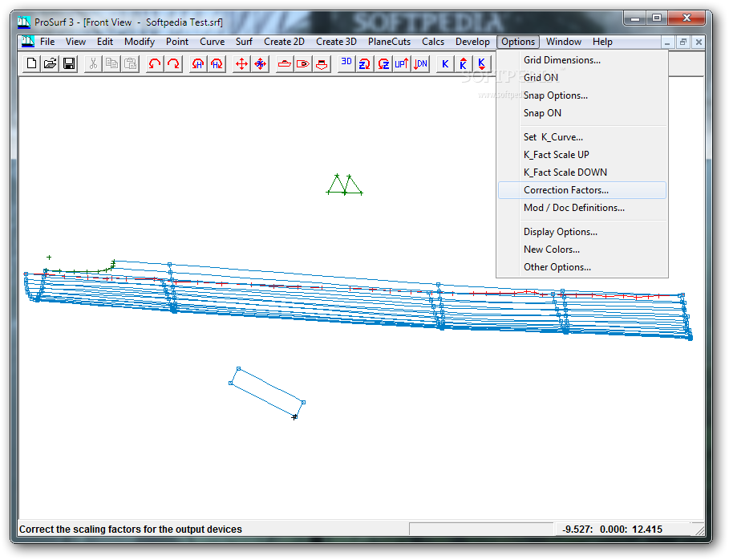Choose Snap Options... menu entry
This screenshot has width=729, height=560.
point(582,95)
